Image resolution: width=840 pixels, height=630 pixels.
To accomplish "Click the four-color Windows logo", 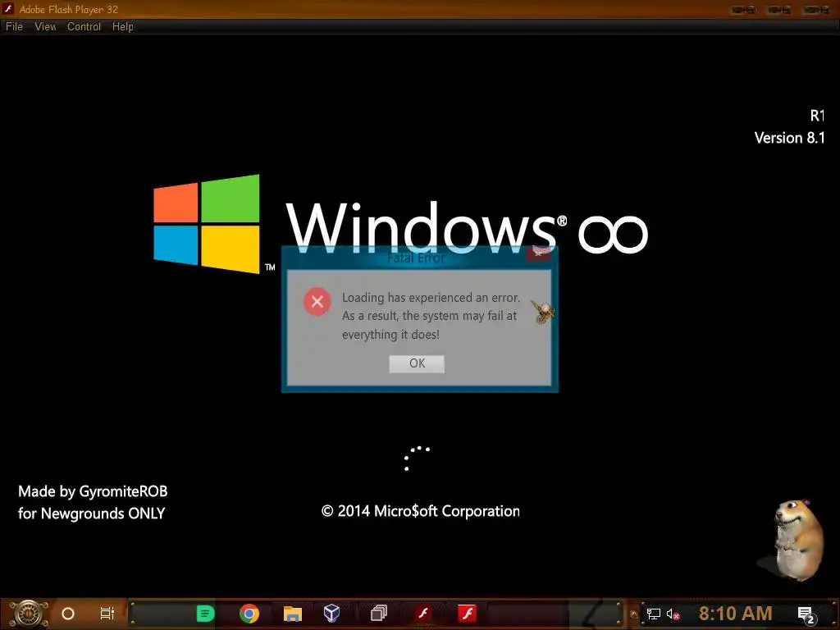I will pos(207,224).
